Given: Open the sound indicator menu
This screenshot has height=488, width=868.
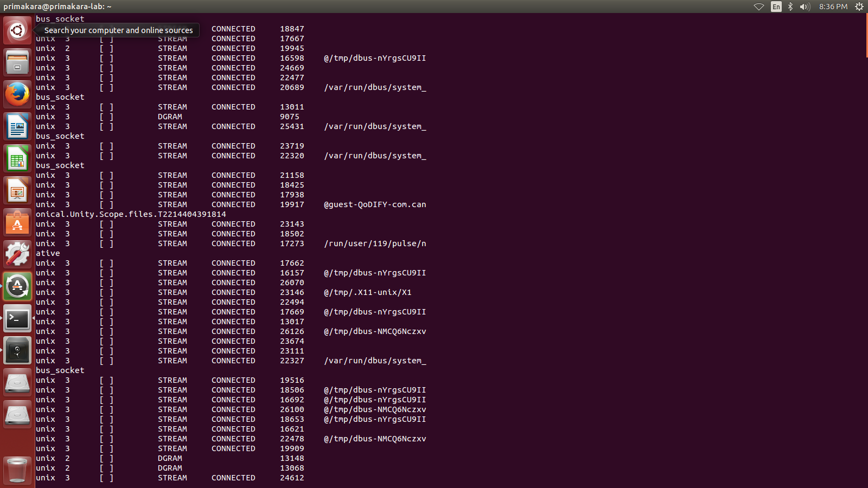Looking at the screenshot, I should click(x=804, y=7).
